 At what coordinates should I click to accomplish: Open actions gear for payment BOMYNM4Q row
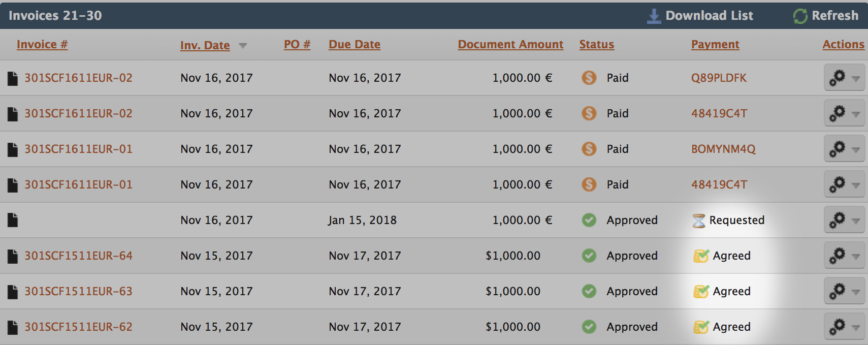click(837, 149)
